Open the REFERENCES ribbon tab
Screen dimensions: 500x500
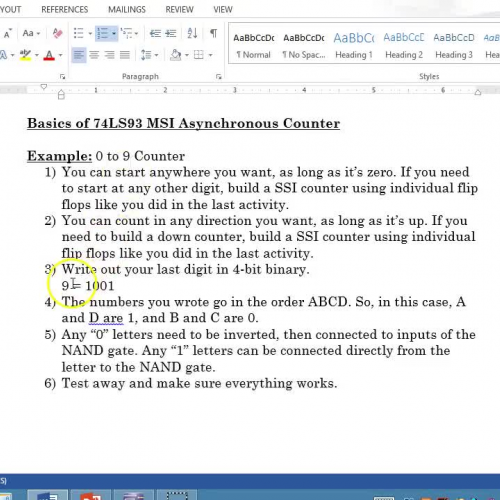click(65, 10)
